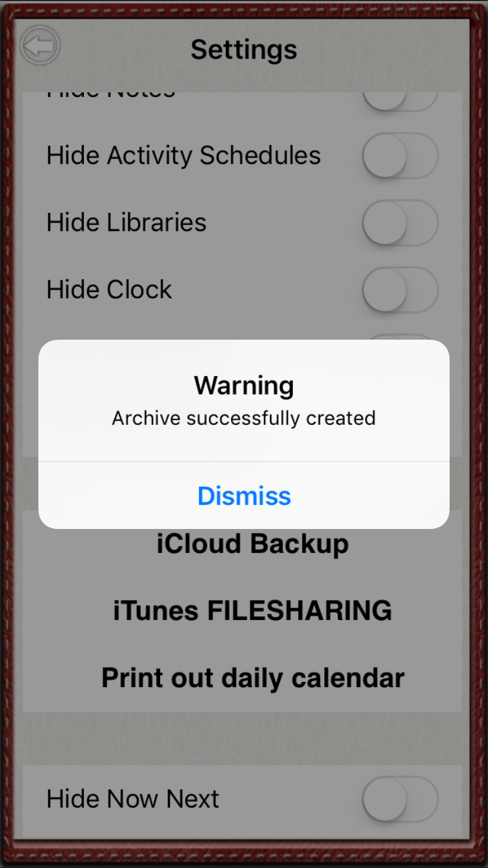Screen dimensions: 488x868
Task: Click the Settings title text
Action: click(x=244, y=49)
